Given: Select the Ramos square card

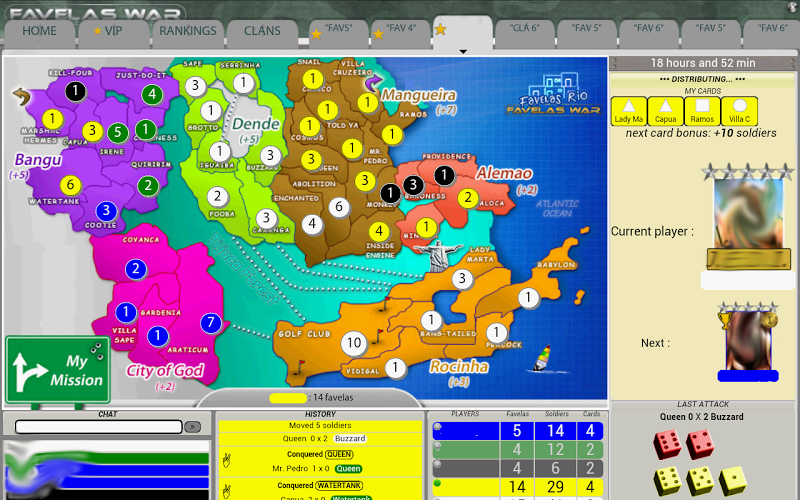Looking at the screenshot, I should click(702, 111).
